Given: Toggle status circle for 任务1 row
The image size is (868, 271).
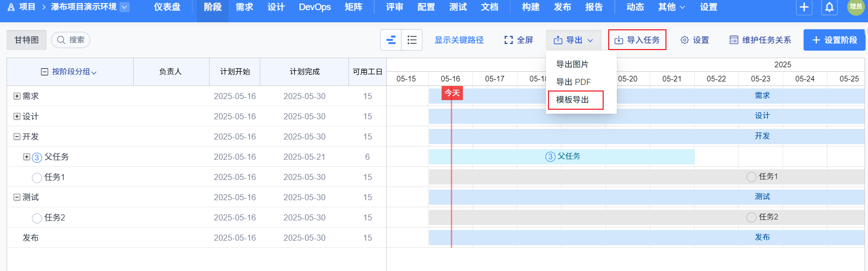Looking at the screenshot, I should (37, 177).
